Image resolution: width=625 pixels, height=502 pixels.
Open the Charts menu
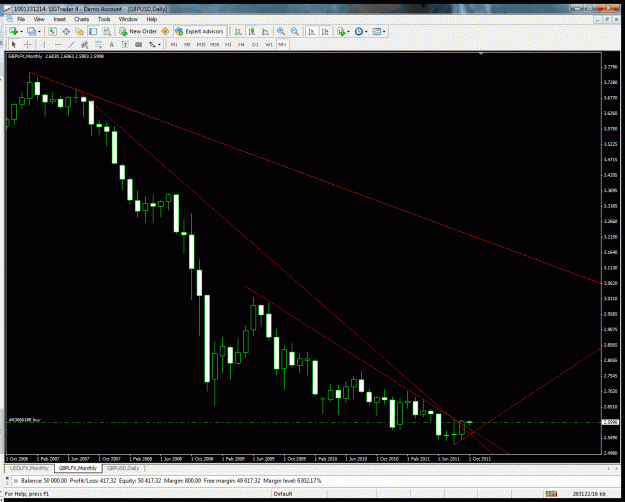click(81, 19)
